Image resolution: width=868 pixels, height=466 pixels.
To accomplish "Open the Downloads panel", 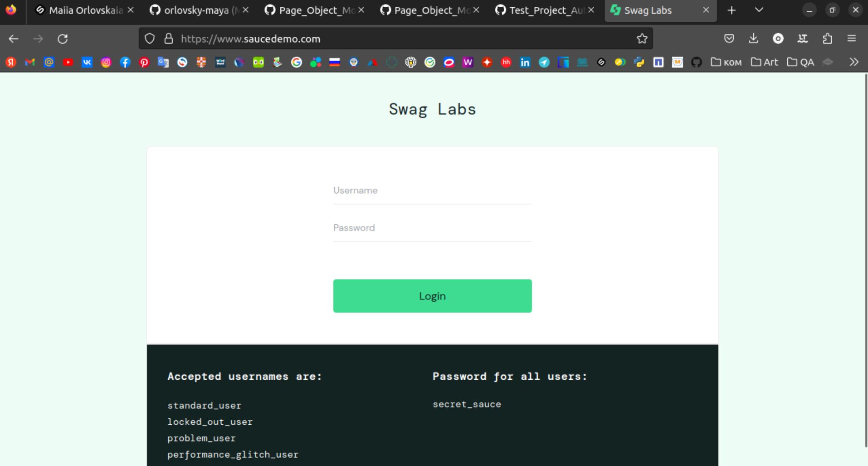I will (x=753, y=39).
